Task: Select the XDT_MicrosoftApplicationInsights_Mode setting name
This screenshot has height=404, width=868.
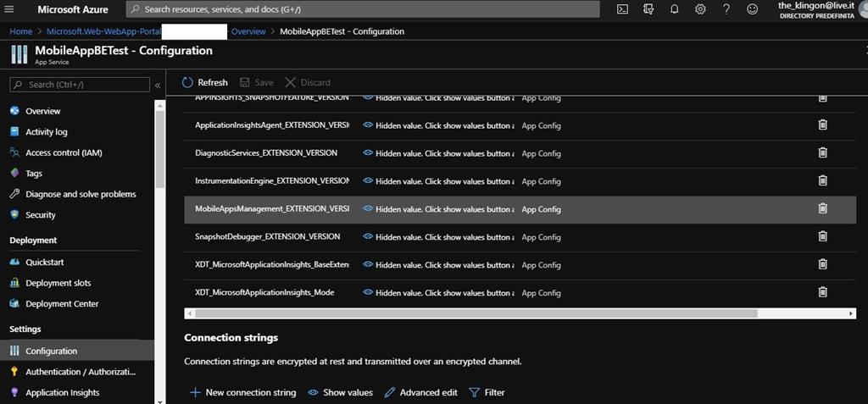Action: pos(264,291)
